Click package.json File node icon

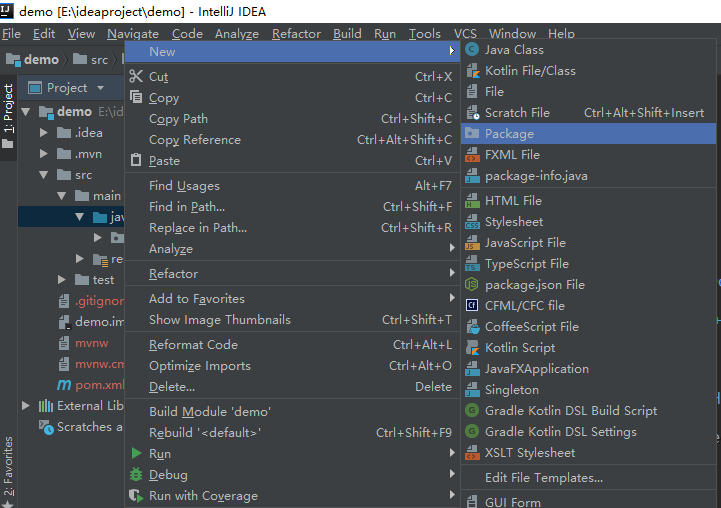pyautogui.click(x=472, y=285)
